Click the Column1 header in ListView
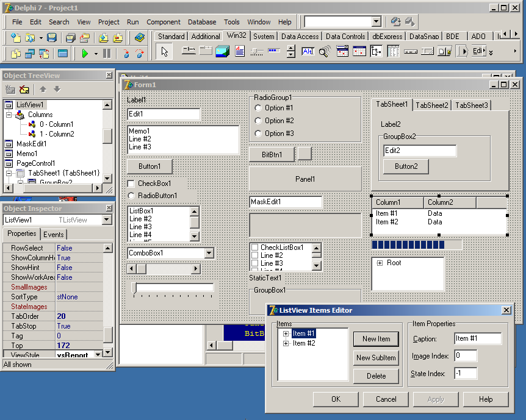Viewport: 526px width, 420px height. tap(397, 202)
